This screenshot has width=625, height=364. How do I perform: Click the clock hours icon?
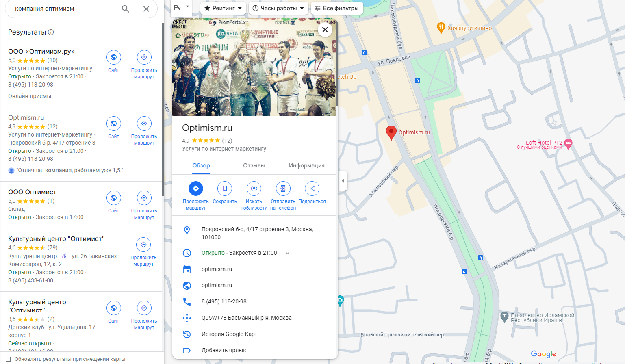pyautogui.click(x=187, y=253)
